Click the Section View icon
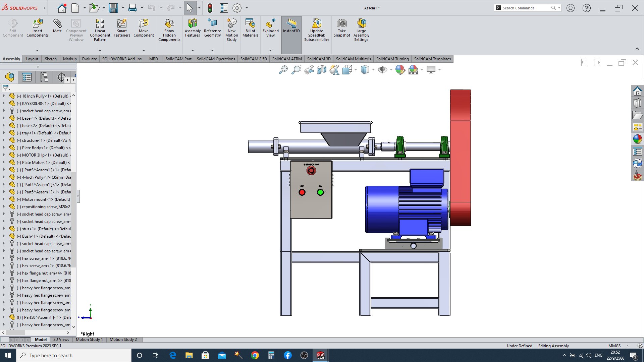 (322, 70)
